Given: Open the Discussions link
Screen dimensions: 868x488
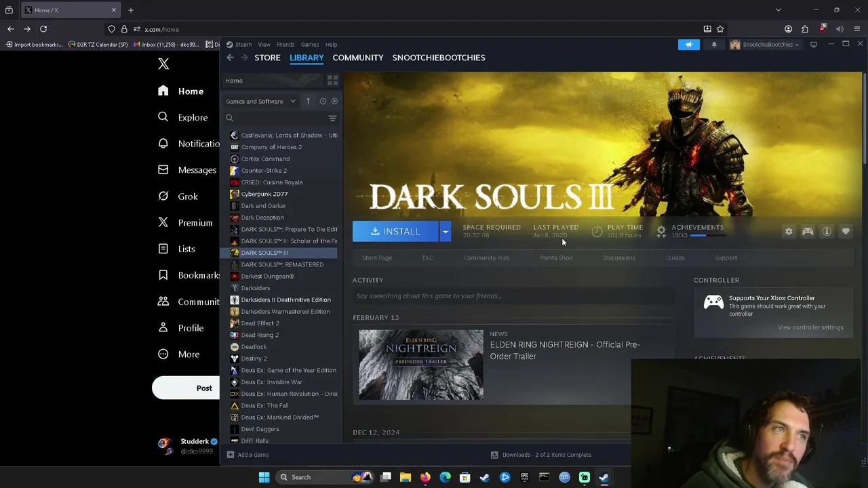Looking at the screenshot, I should pyautogui.click(x=619, y=258).
